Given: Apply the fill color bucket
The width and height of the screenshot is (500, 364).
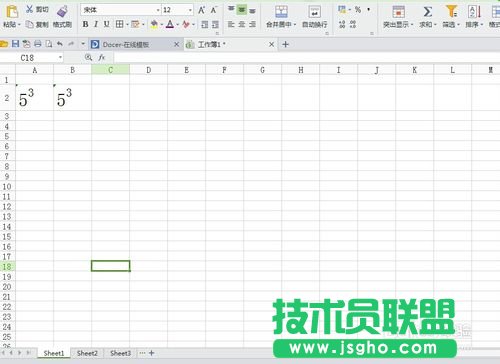Looking at the screenshot, I should [x=154, y=24].
